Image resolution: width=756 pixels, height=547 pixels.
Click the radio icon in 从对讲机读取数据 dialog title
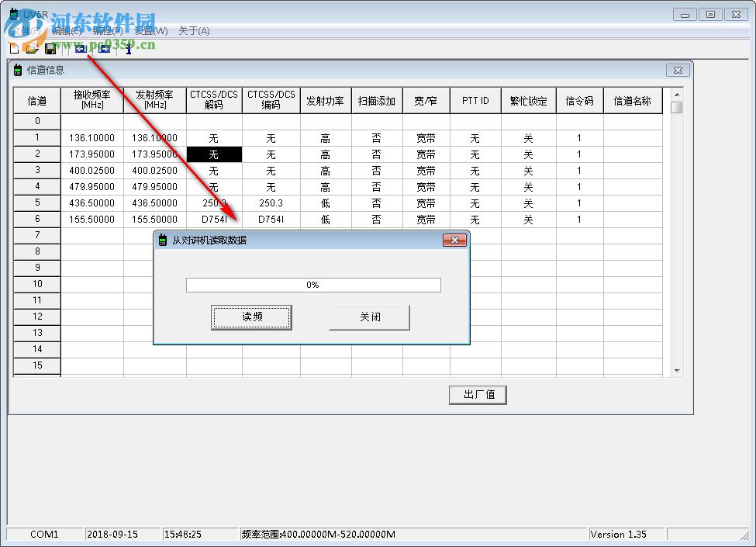click(x=163, y=240)
